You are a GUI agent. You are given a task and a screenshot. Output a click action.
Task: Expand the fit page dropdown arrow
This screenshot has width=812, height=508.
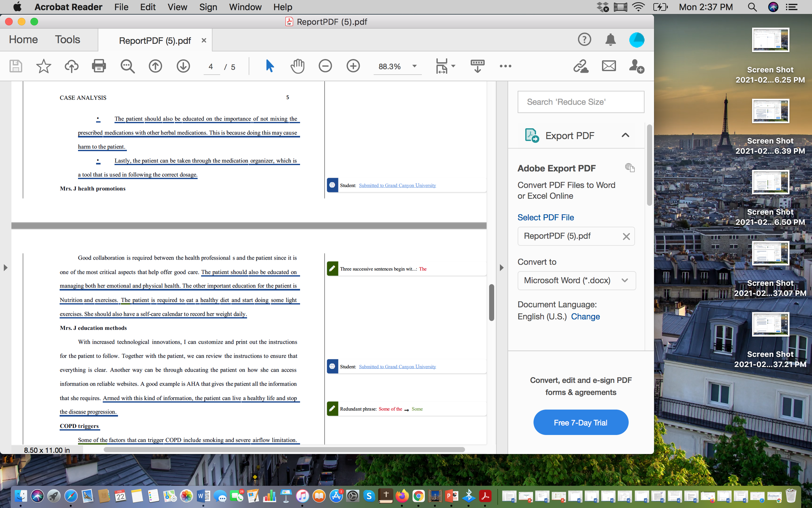(453, 66)
